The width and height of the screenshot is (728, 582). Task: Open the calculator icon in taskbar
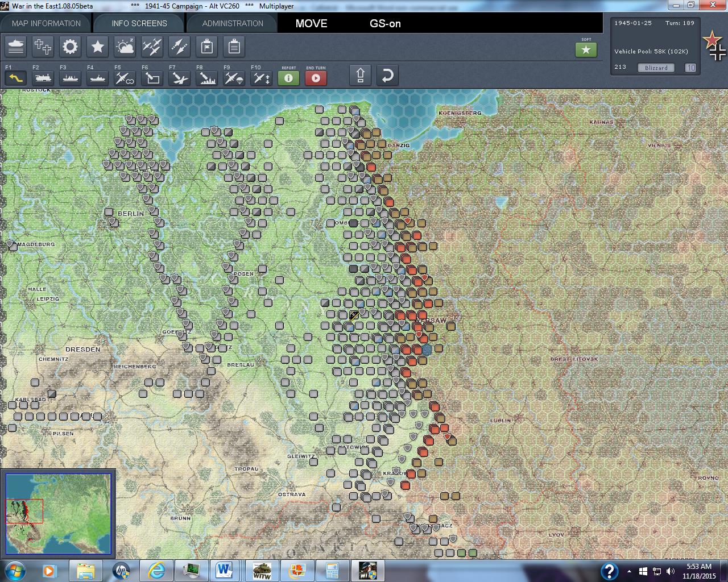tap(332, 571)
